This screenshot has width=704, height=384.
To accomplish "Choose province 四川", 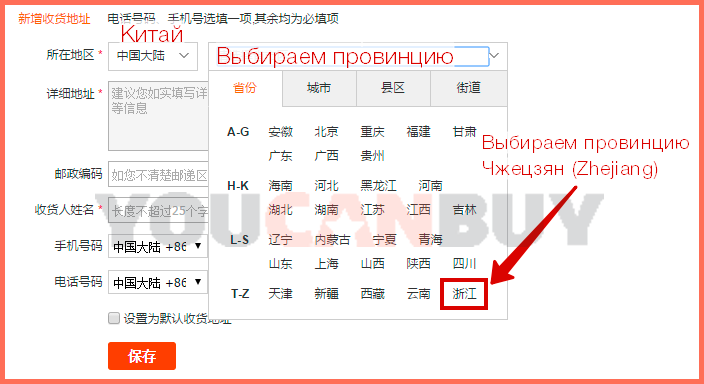I will click(x=464, y=264).
